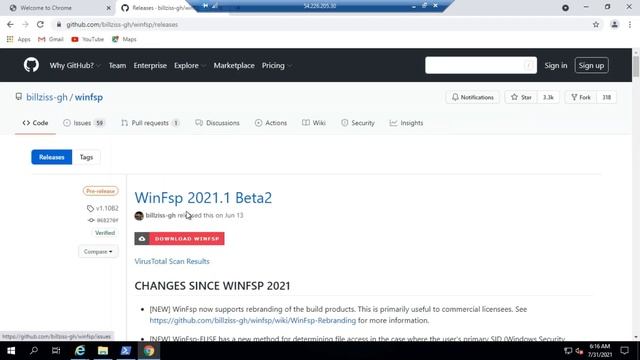640x360 pixels.
Task: Star the winfsp repository
Action: tap(521, 97)
